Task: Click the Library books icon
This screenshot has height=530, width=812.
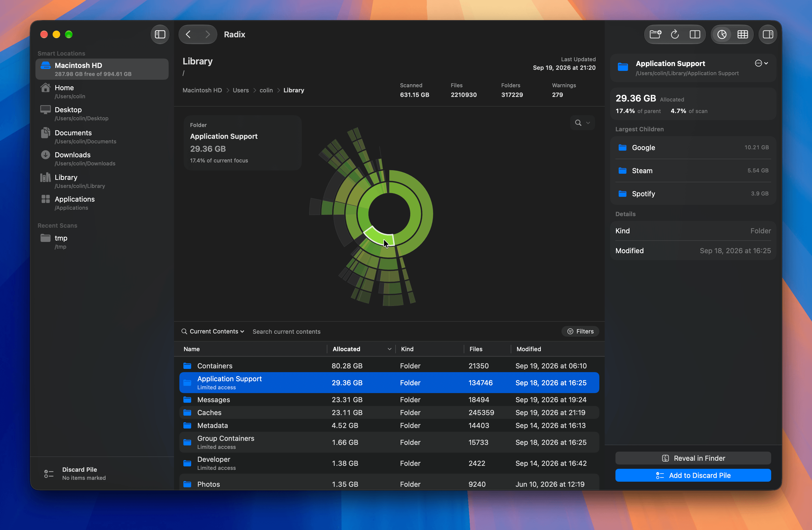Action: point(45,177)
